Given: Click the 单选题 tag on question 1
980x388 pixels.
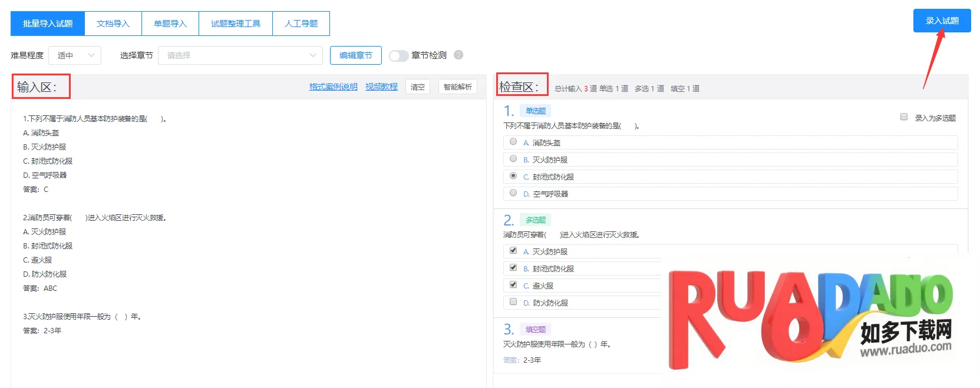Looking at the screenshot, I should (x=536, y=111).
